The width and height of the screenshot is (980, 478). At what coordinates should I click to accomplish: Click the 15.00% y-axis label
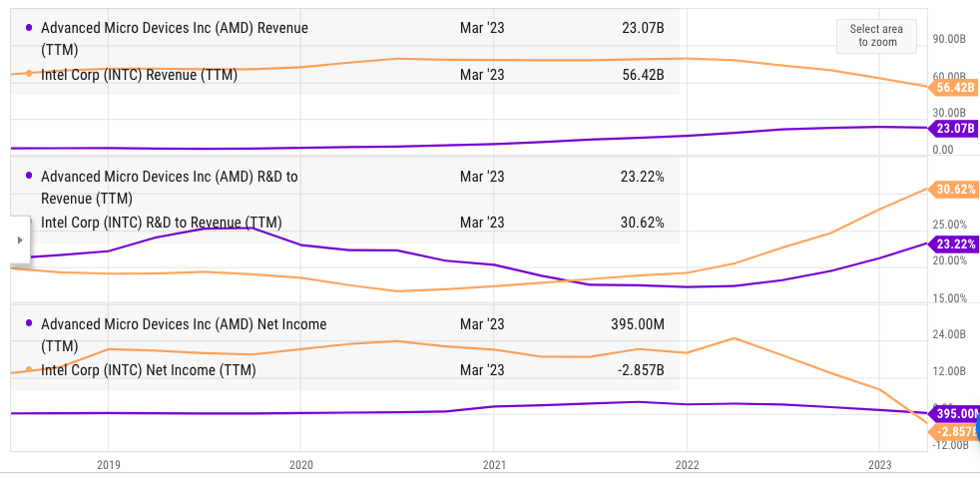pyautogui.click(x=949, y=298)
